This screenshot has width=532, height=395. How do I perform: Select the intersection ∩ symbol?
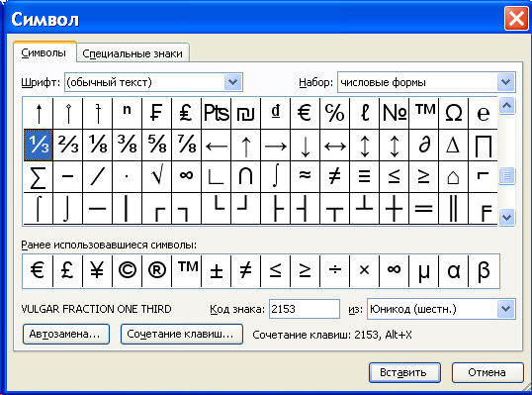(x=245, y=176)
